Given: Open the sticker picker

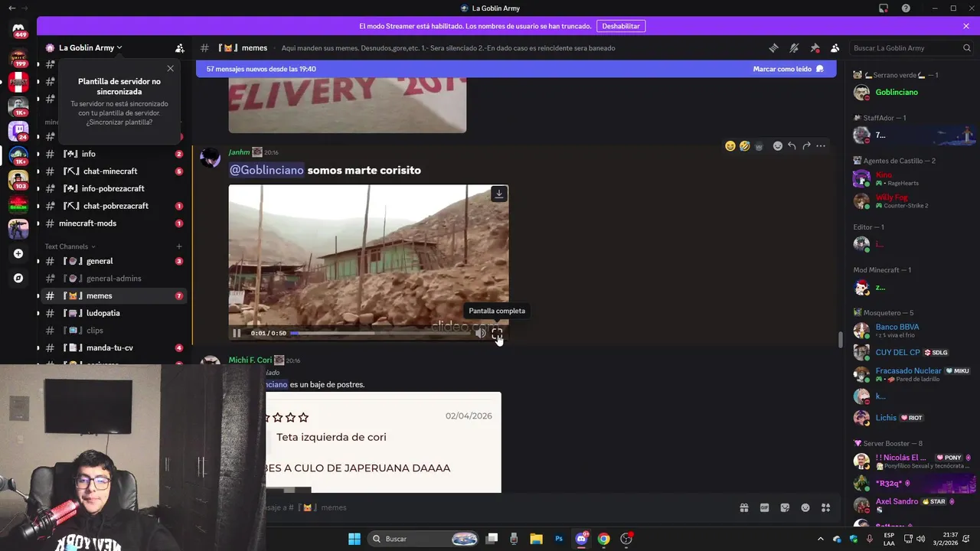Looking at the screenshot, I should point(785,507).
